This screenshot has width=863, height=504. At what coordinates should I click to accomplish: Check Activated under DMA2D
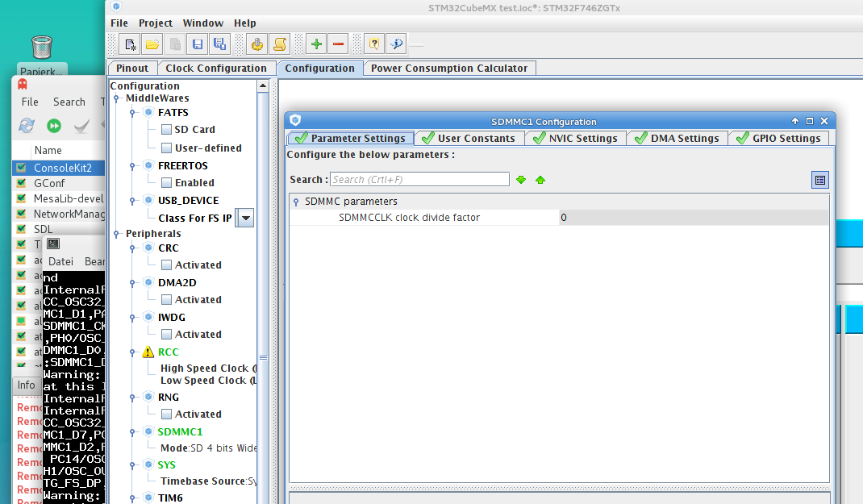pos(166,300)
